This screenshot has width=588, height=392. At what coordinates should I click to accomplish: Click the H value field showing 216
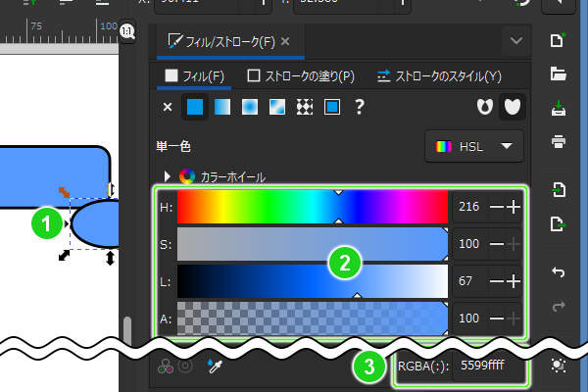pos(468,207)
